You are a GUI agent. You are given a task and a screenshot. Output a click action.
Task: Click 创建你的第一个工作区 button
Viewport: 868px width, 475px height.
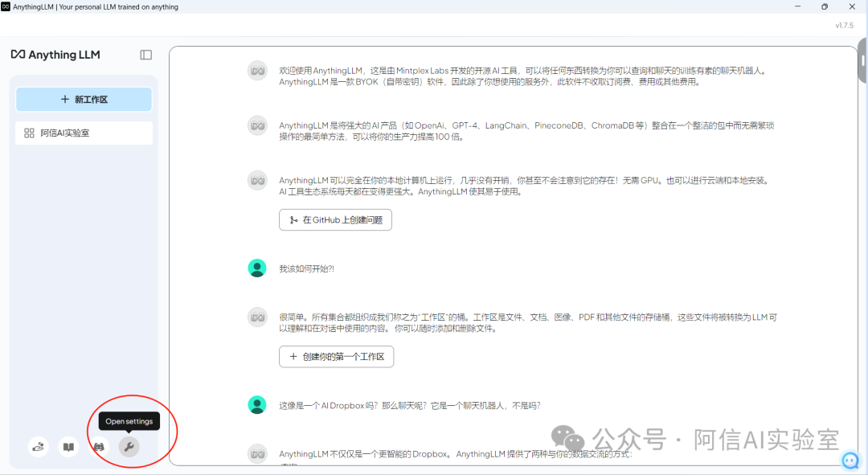point(337,357)
